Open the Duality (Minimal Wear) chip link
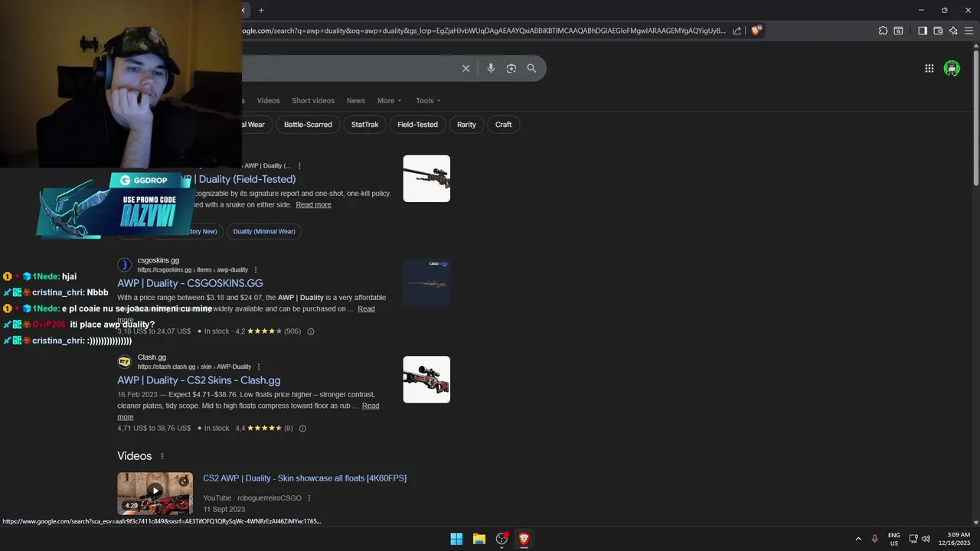The image size is (980, 551). (264, 231)
